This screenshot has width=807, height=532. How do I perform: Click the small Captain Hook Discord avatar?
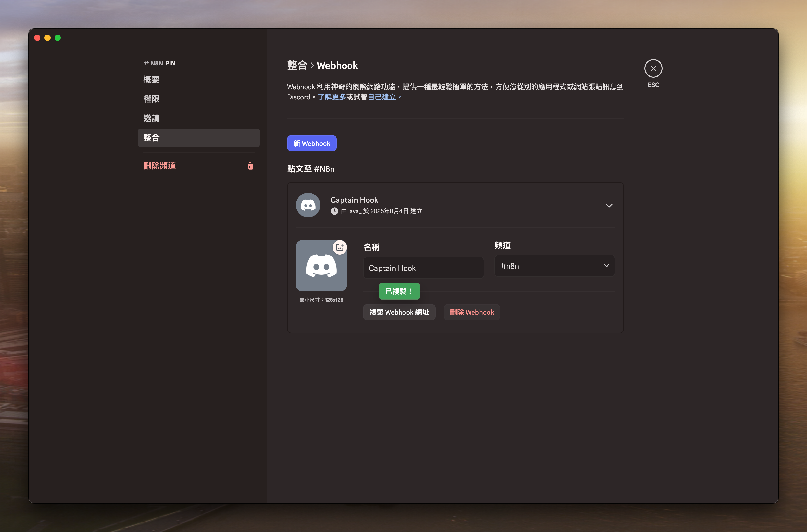[308, 205]
